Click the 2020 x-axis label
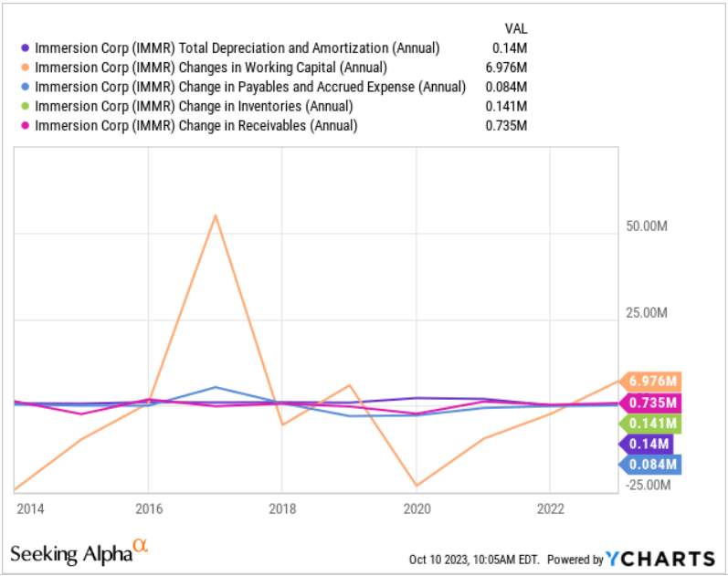 tap(417, 509)
